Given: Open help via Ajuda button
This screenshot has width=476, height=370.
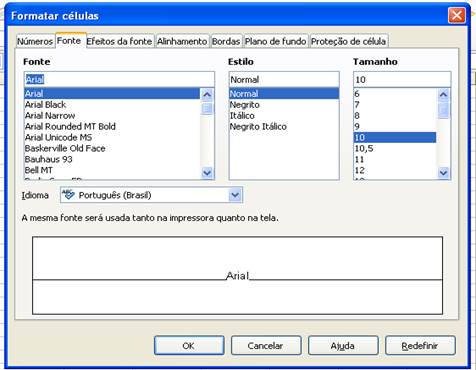Looking at the screenshot, I should click(343, 345).
